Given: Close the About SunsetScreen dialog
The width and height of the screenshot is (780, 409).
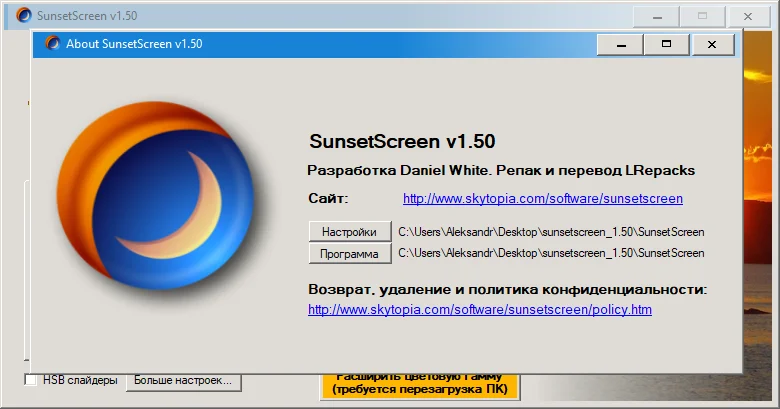Looking at the screenshot, I should coord(712,44).
